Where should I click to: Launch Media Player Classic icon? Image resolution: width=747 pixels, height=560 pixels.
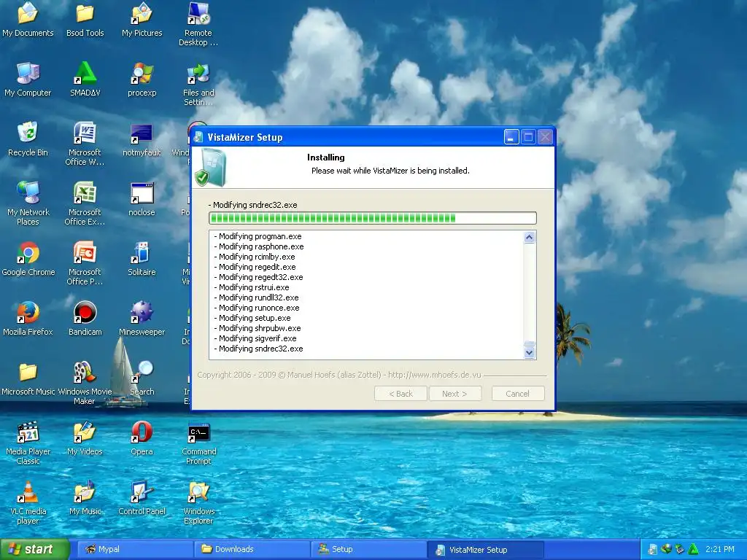click(x=28, y=443)
